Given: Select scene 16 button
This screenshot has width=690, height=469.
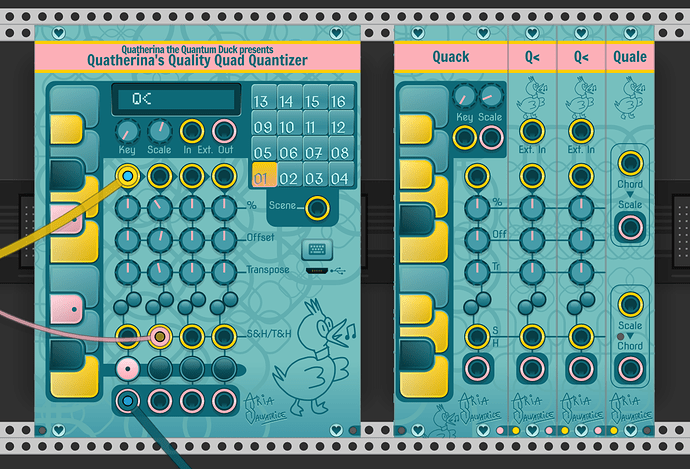Looking at the screenshot, I should click(341, 98).
